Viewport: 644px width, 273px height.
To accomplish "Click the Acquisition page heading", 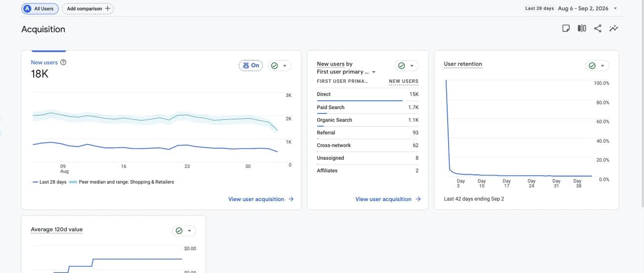I will point(43,29).
